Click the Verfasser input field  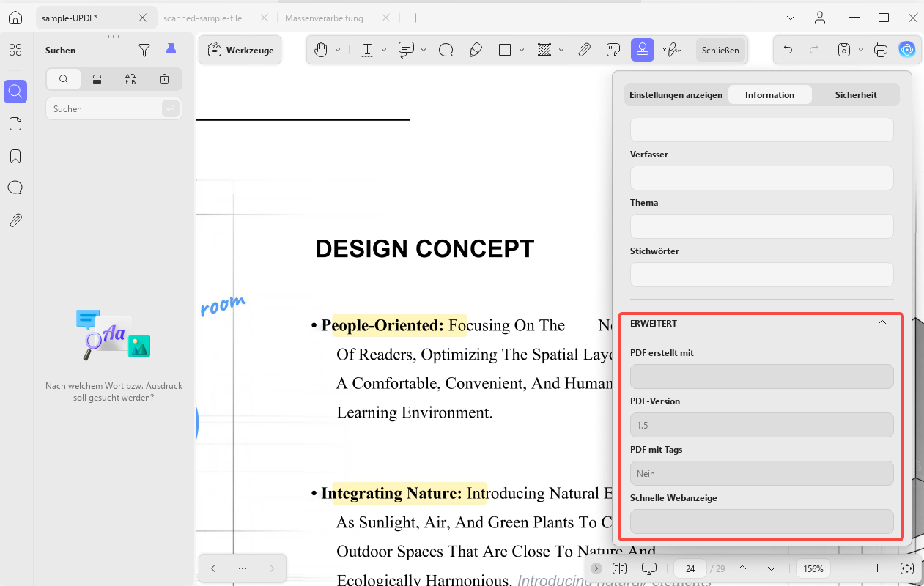[762, 178]
